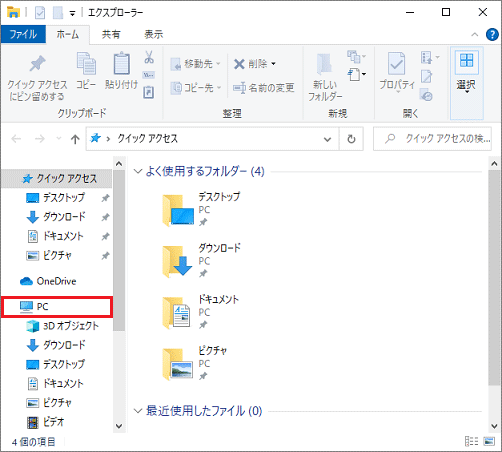The width and height of the screenshot is (502, 452).
Task: Click main pane scrollbar down arrow
Action: 494,426
